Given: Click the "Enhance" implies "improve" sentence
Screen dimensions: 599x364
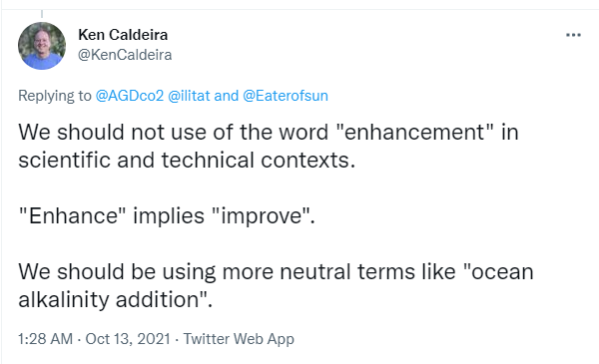Looking at the screenshot, I should (167, 216).
